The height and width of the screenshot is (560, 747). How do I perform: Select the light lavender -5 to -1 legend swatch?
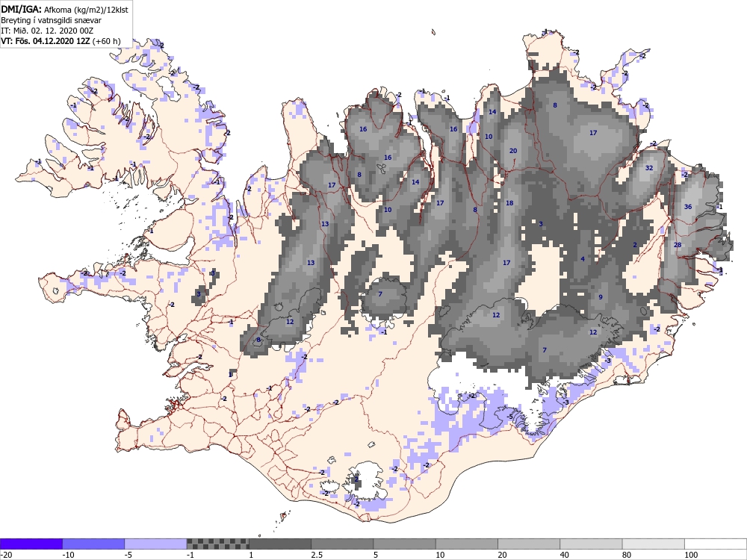[156, 544]
